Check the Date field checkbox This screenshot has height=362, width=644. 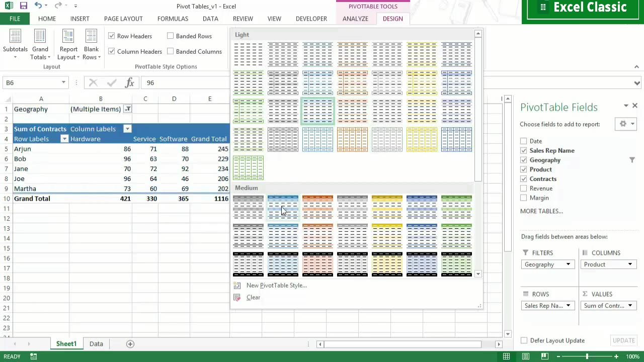[524, 141]
